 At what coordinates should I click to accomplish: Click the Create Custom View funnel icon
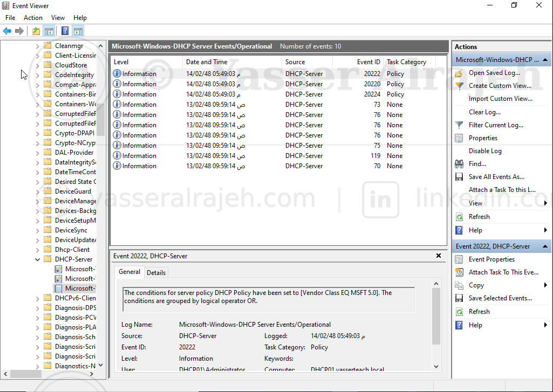pos(459,86)
